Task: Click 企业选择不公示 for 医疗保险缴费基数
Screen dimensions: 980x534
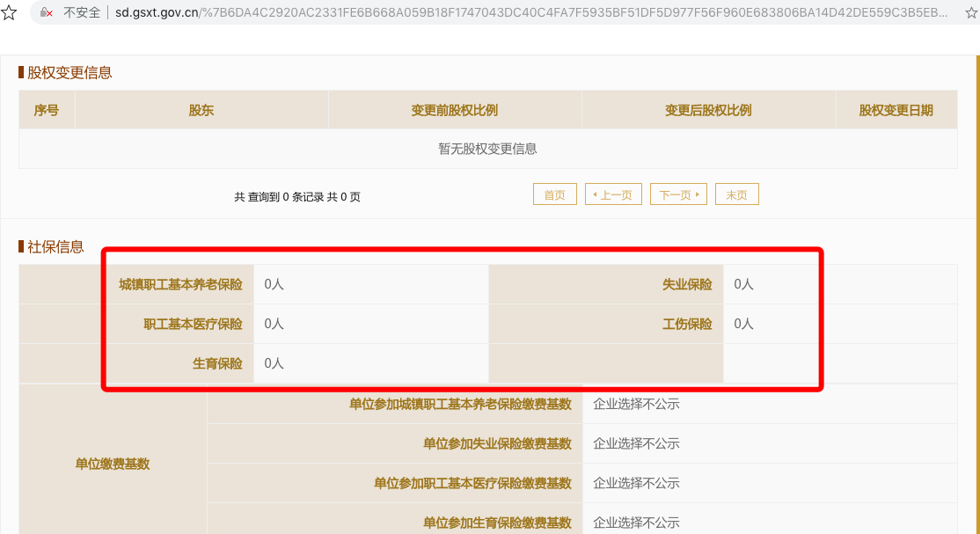Action: (x=636, y=483)
